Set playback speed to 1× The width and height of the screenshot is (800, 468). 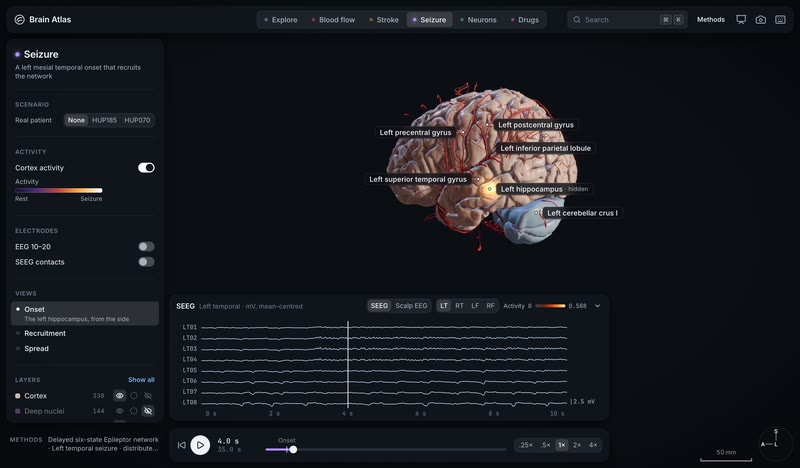coord(561,445)
